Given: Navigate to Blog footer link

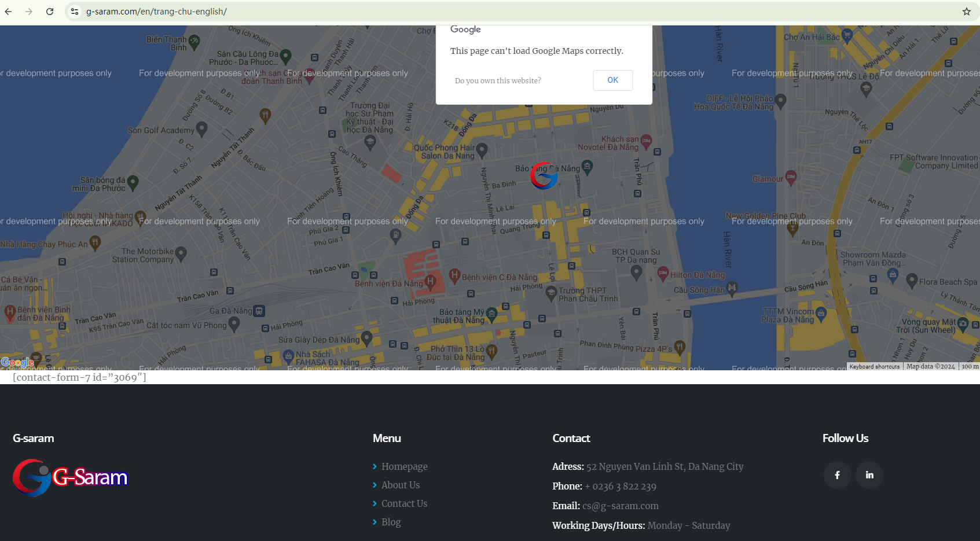Looking at the screenshot, I should pyautogui.click(x=391, y=522).
